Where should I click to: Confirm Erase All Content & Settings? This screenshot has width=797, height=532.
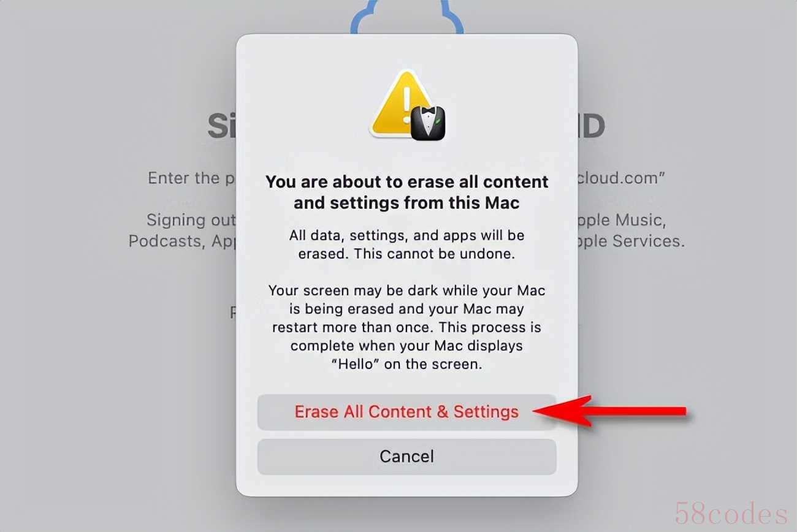coord(406,412)
